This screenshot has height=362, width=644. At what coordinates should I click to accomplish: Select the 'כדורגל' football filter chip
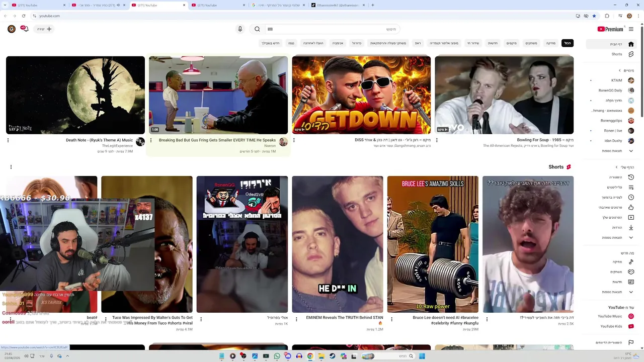point(357,43)
